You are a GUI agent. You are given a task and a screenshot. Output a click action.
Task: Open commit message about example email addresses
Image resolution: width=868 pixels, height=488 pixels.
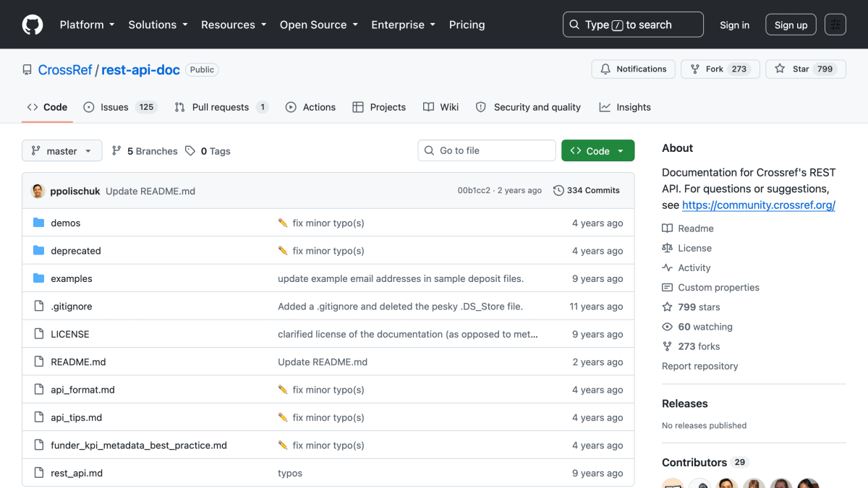pyautogui.click(x=401, y=278)
